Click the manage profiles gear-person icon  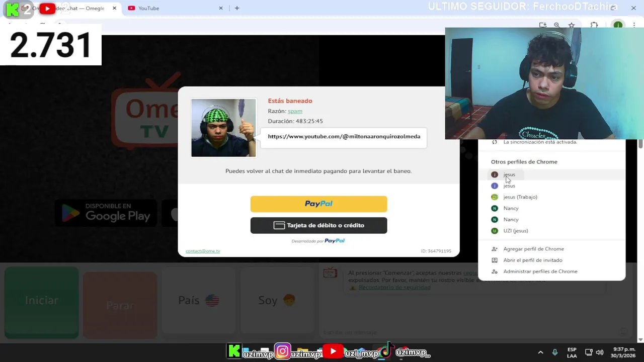[x=495, y=271]
